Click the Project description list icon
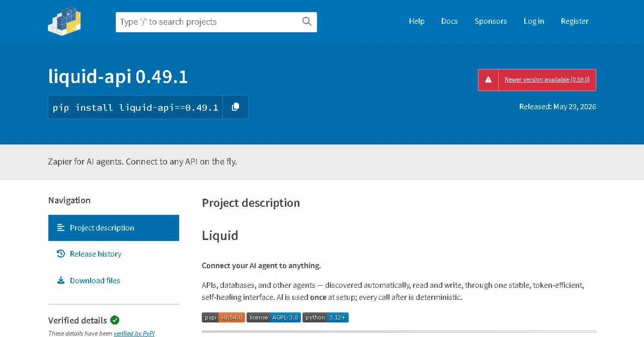Screen dimensions: 644x337 click(61, 227)
